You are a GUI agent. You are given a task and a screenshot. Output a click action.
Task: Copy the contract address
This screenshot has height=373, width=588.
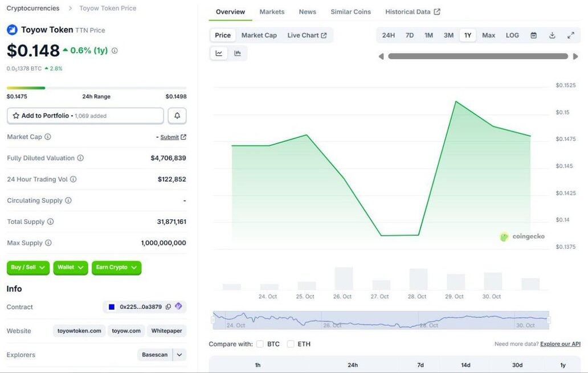coord(168,307)
